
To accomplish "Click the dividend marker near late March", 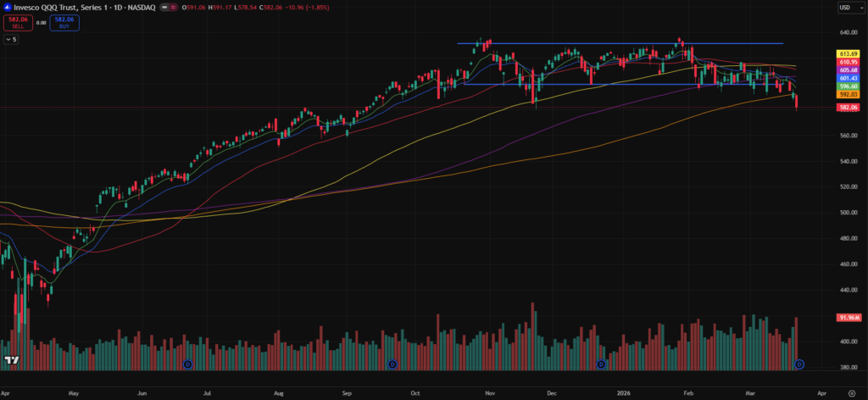I will (x=798, y=364).
